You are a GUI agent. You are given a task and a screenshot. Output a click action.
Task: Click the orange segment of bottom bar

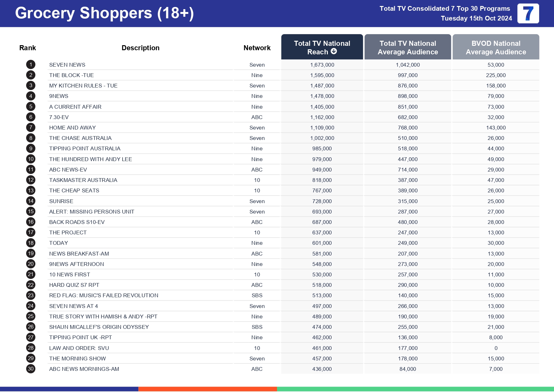coord(208,389)
